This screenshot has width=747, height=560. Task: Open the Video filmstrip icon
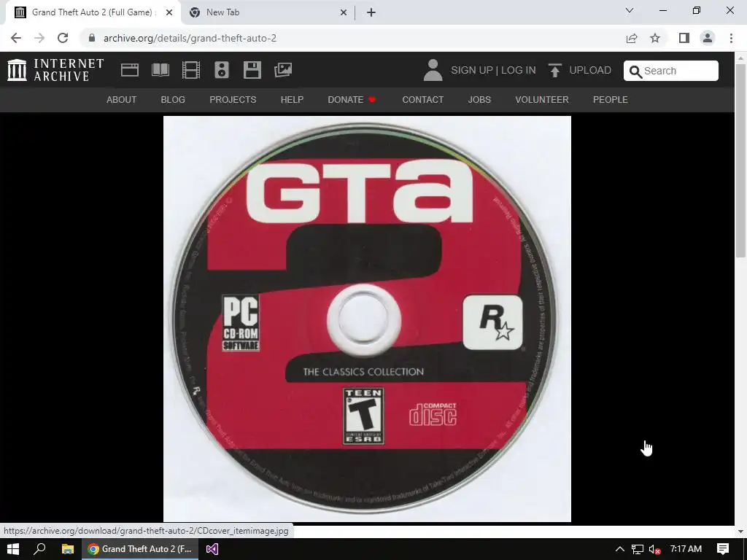[191, 70]
